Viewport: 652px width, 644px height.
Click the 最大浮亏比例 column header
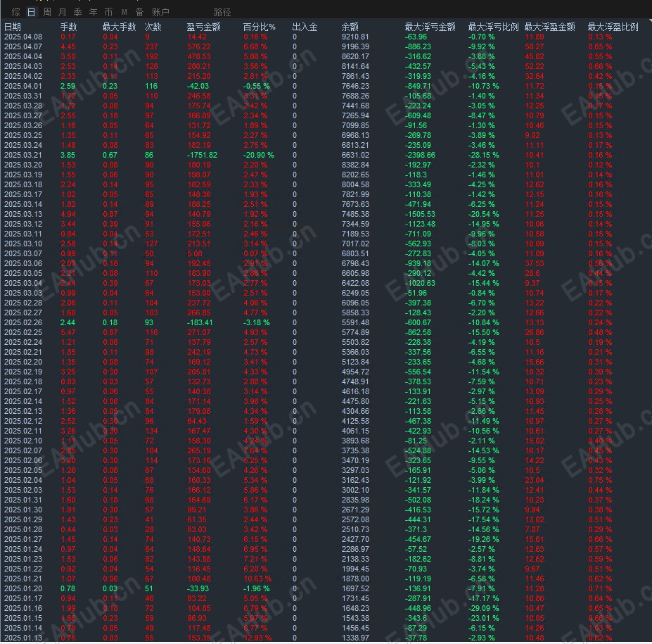tap(493, 27)
